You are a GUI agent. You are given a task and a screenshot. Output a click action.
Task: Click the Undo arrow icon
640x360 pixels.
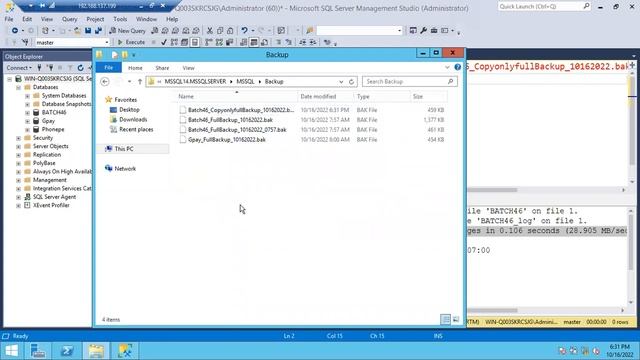(x=244, y=31)
